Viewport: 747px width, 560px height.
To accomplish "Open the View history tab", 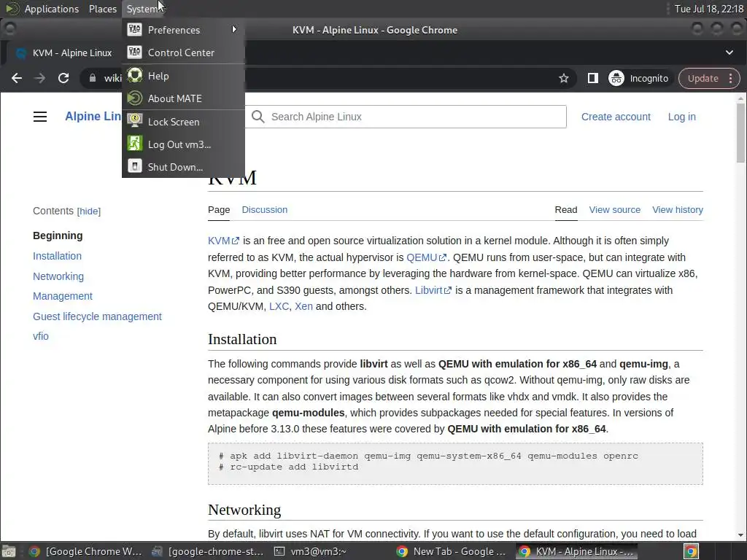I will 678,210.
